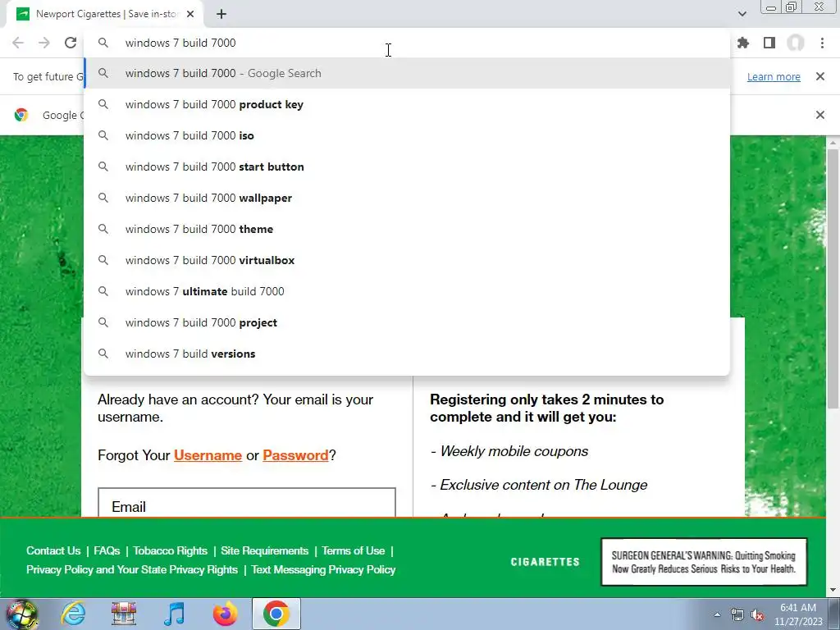The image size is (840, 630).
Task: Dismiss the Learn more info bar
Action: 819,76
